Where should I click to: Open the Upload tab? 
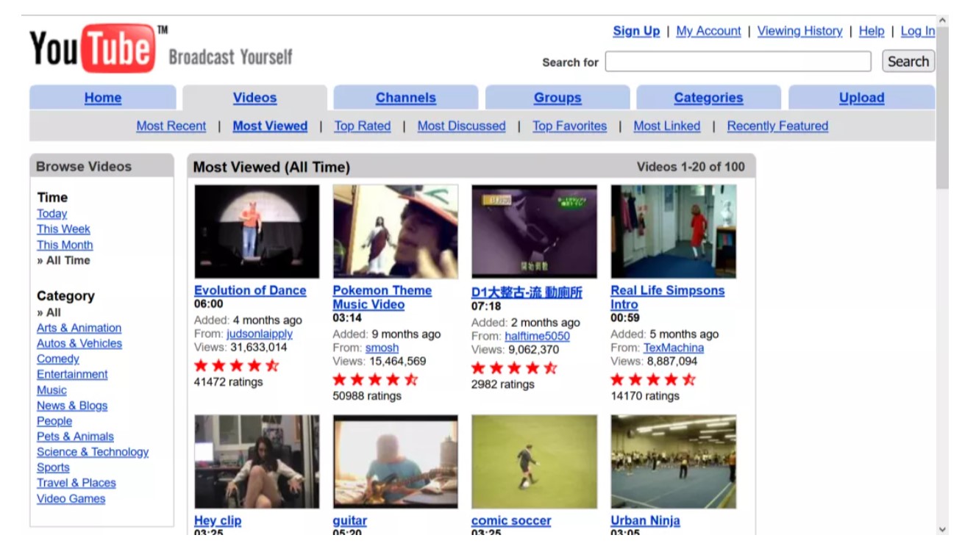coord(862,98)
